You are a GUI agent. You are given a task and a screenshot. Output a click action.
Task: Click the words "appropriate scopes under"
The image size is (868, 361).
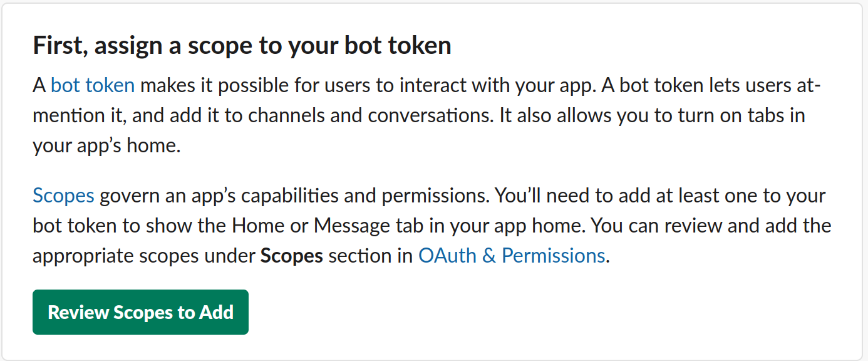click(x=144, y=256)
